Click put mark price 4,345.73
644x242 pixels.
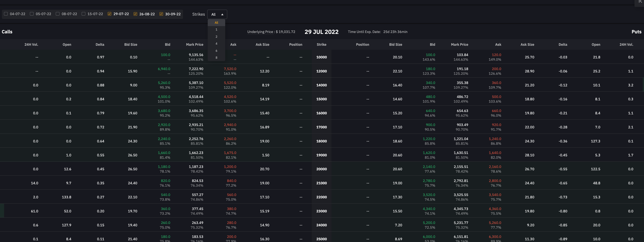click(x=461, y=209)
